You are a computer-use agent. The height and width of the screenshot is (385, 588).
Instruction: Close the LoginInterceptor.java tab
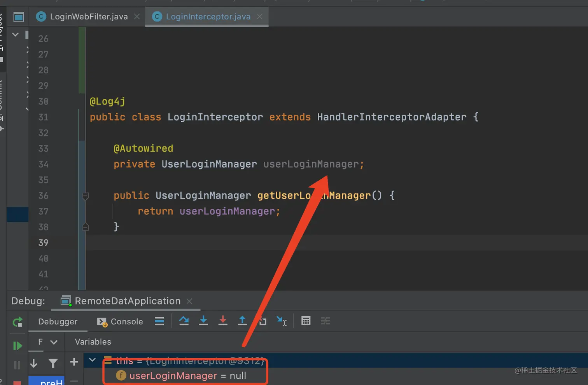point(259,17)
